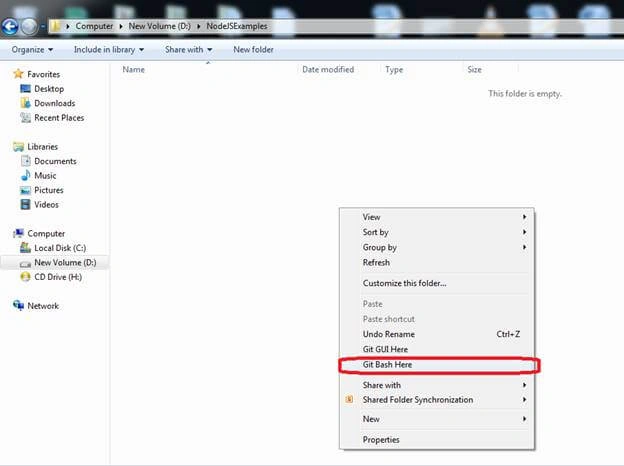
Task: Open the Share with toolbar dropdown
Action: (189, 50)
